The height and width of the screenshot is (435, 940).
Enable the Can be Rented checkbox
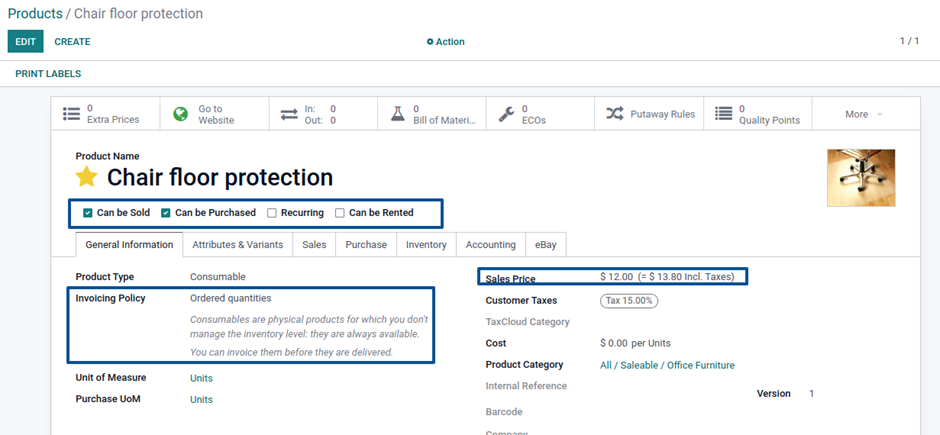tap(340, 213)
